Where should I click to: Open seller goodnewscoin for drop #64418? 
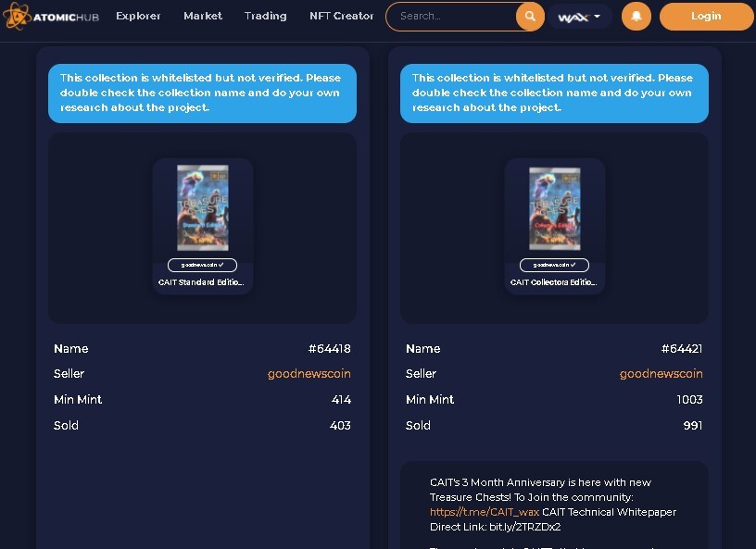309,373
